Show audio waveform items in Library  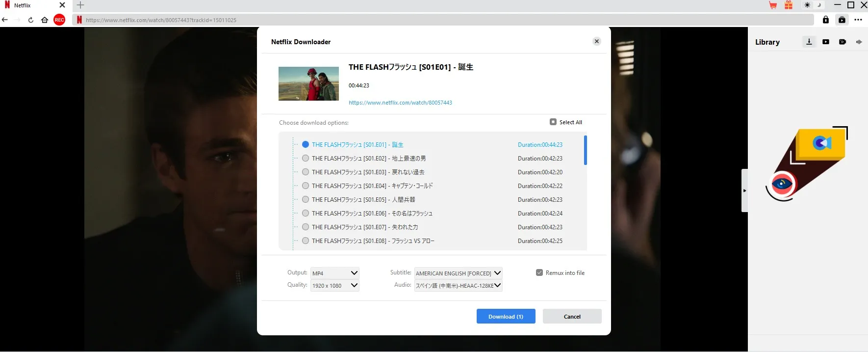point(859,42)
